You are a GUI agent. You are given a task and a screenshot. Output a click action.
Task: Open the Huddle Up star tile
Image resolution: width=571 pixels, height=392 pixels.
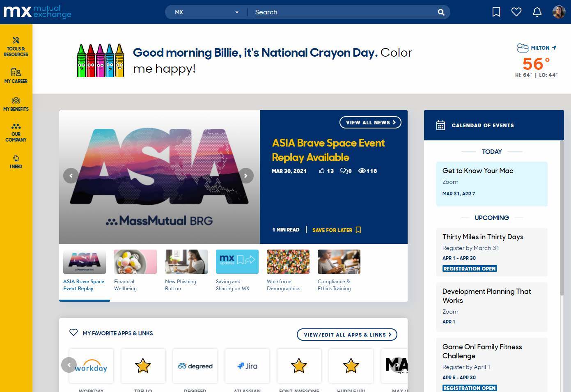[351, 366]
